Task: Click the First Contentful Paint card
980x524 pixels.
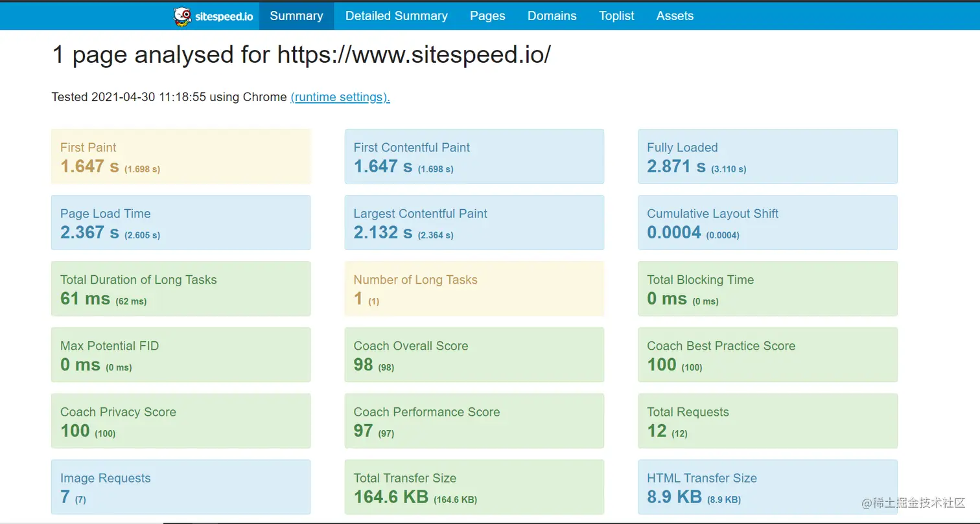Action: point(474,156)
